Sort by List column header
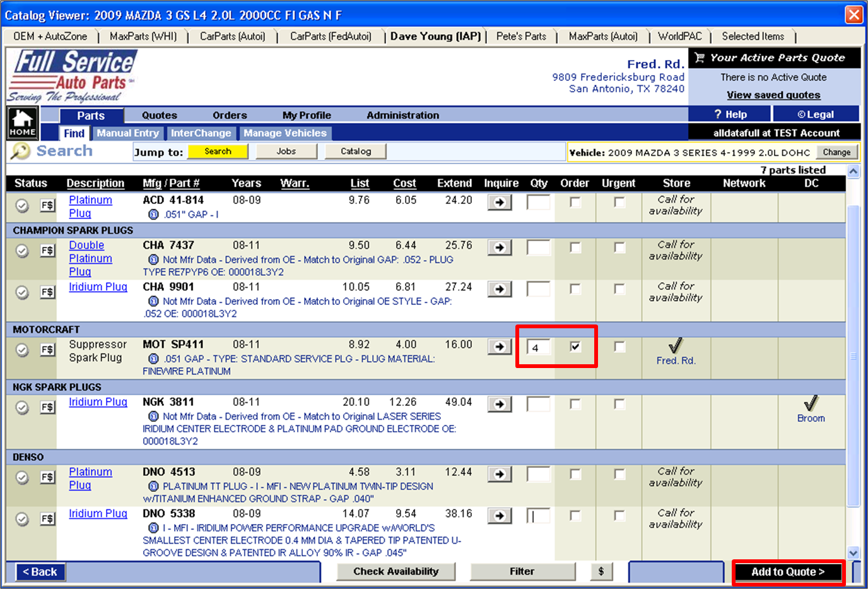Viewport: 868px width, 589px height. [x=360, y=183]
